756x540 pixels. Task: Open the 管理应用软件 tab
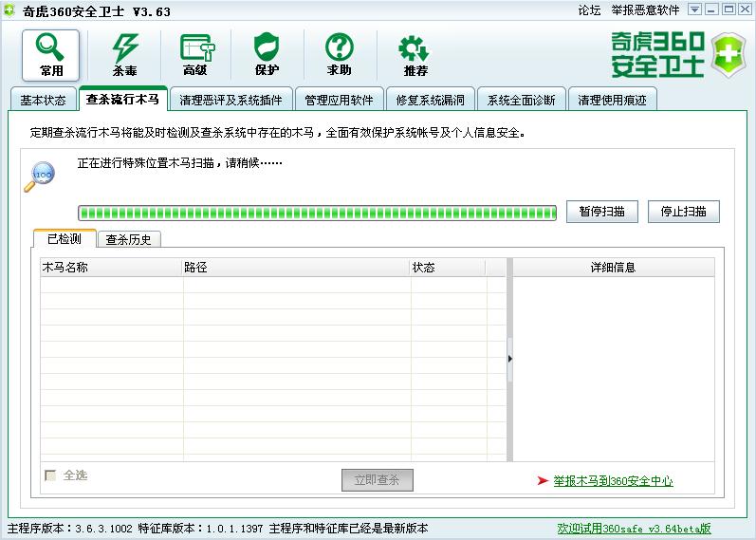coord(339,100)
